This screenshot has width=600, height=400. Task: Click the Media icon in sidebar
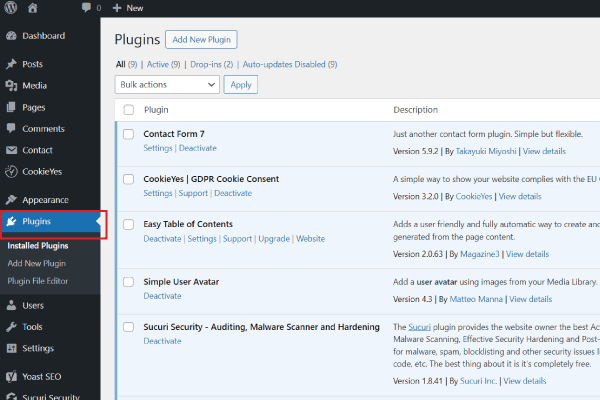tap(11, 86)
